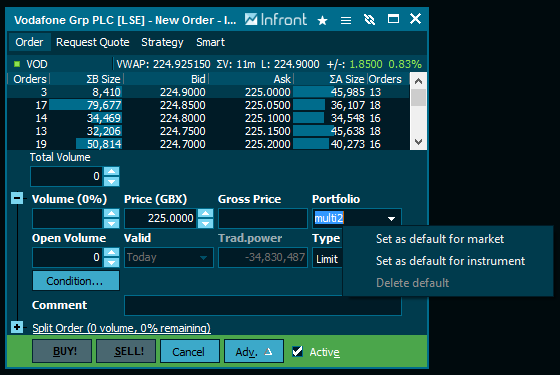Screen dimensions: 560x375
Task: Decrease Total Volume with down arrow
Action: pyautogui.click(x=111, y=181)
